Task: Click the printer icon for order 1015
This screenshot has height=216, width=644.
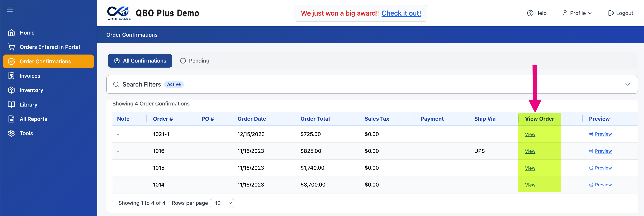Action: (591, 168)
